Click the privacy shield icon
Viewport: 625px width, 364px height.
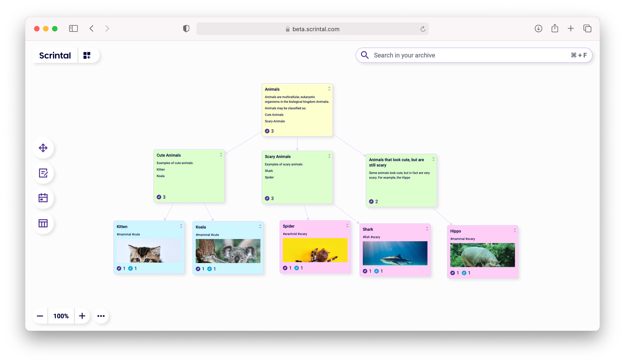[x=186, y=29]
